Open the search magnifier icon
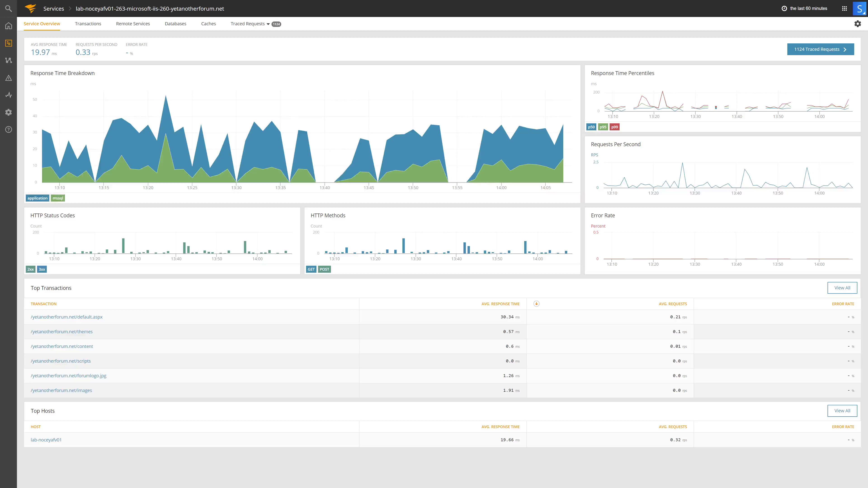 [8, 8]
